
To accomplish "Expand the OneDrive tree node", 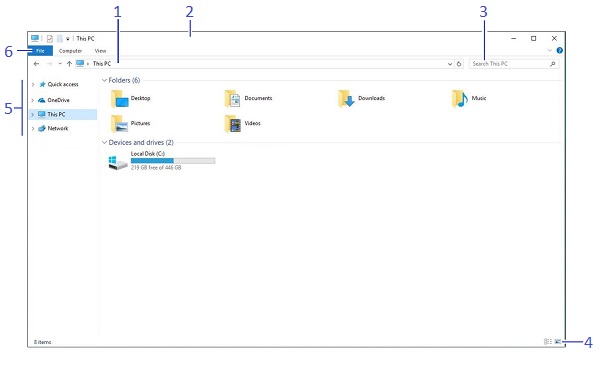I will tap(33, 100).
